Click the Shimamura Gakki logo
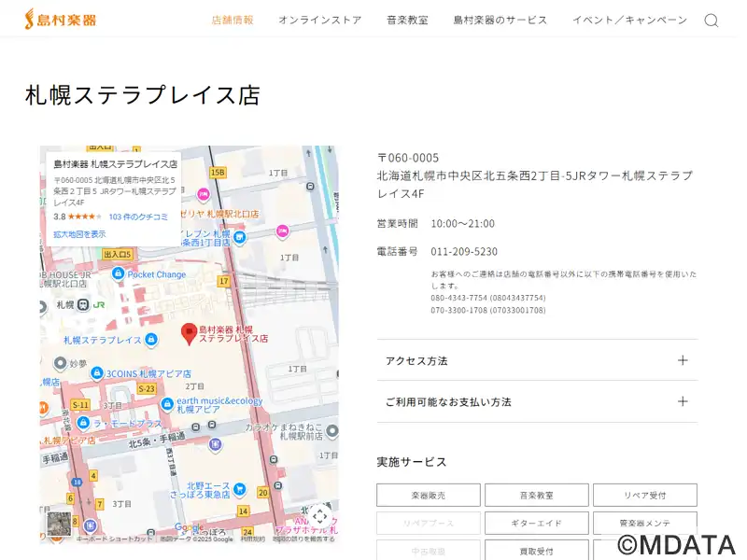The height and width of the screenshot is (560, 747). 66,20
